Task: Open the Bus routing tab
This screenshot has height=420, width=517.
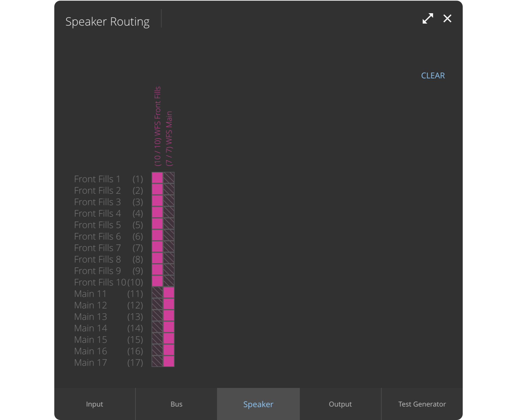Action: 176,404
